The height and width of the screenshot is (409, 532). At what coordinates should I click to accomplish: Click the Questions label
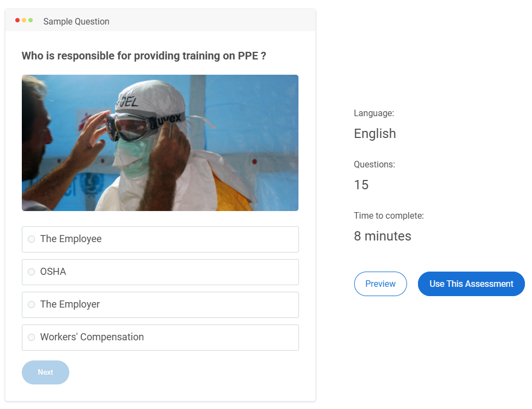click(374, 164)
